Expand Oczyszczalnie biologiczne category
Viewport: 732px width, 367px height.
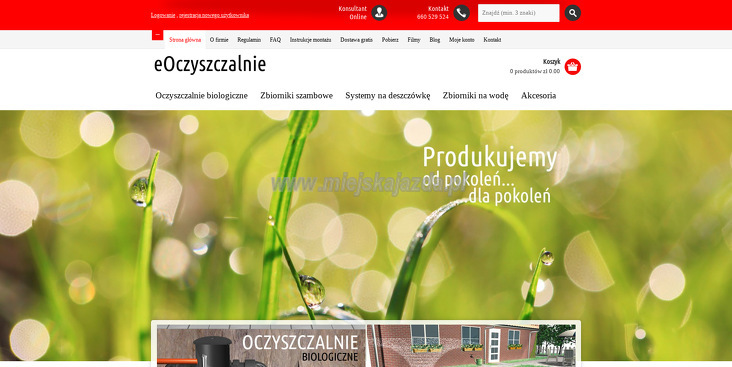[202, 95]
